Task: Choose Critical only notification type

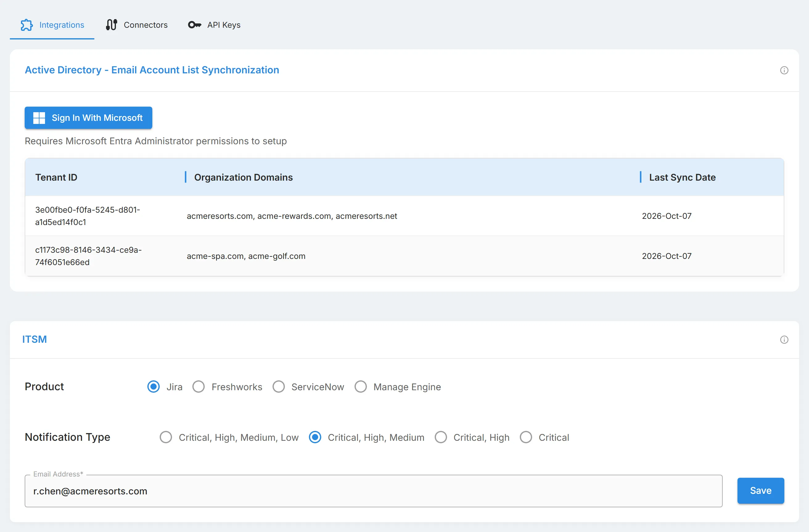Action: pyautogui.click(x=526, y=437)
